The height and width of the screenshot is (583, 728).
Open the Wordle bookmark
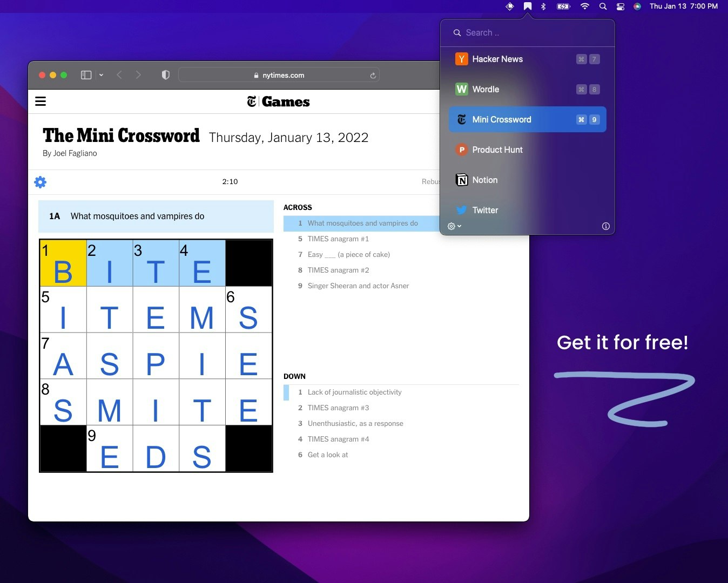pyautogui.click(x=527, y=89)
